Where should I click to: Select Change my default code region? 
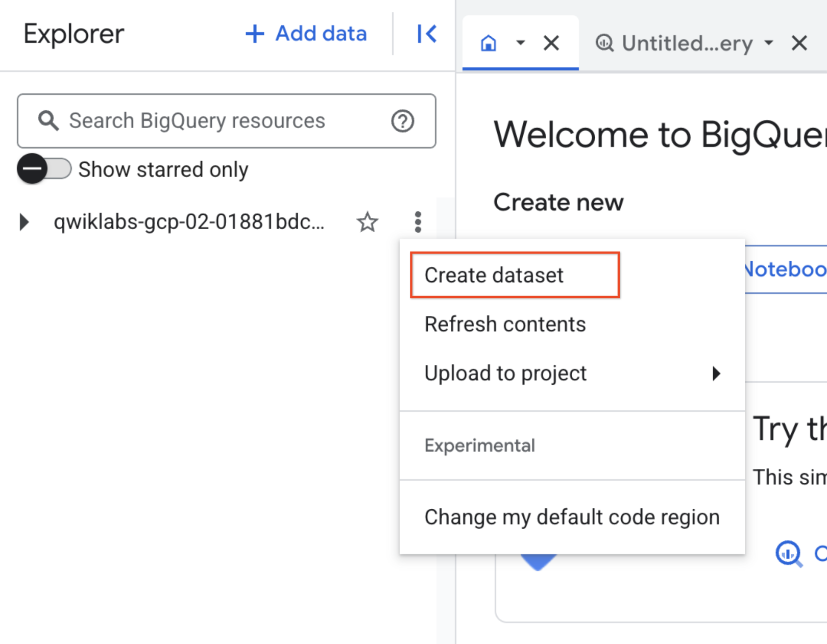(572, 517)
